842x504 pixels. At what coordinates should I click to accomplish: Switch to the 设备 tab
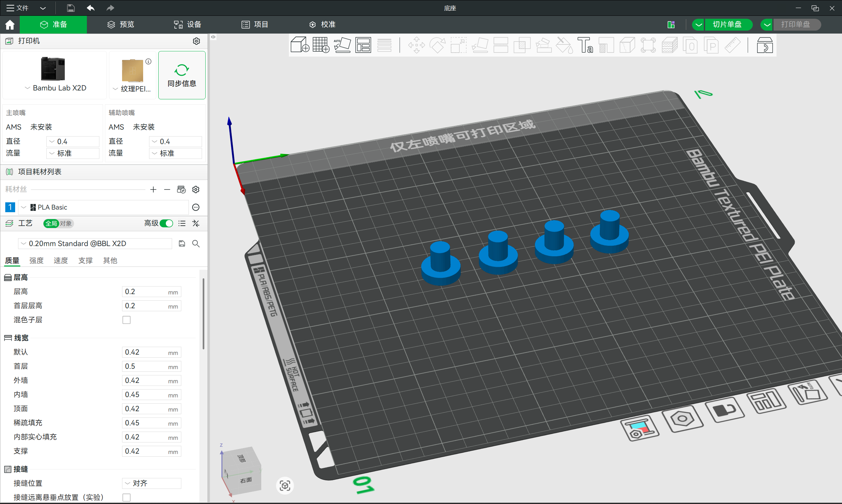click(188, 24)
